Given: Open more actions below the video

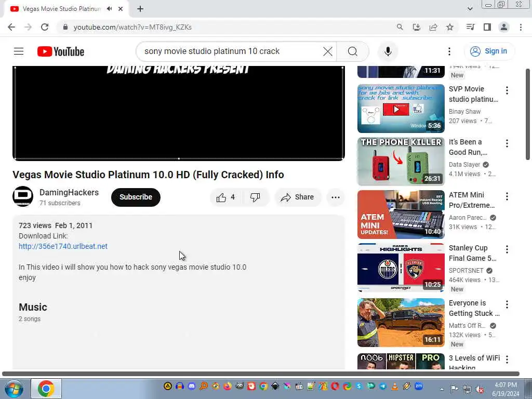Looking at the screenshot, I should tap(336, 197).
